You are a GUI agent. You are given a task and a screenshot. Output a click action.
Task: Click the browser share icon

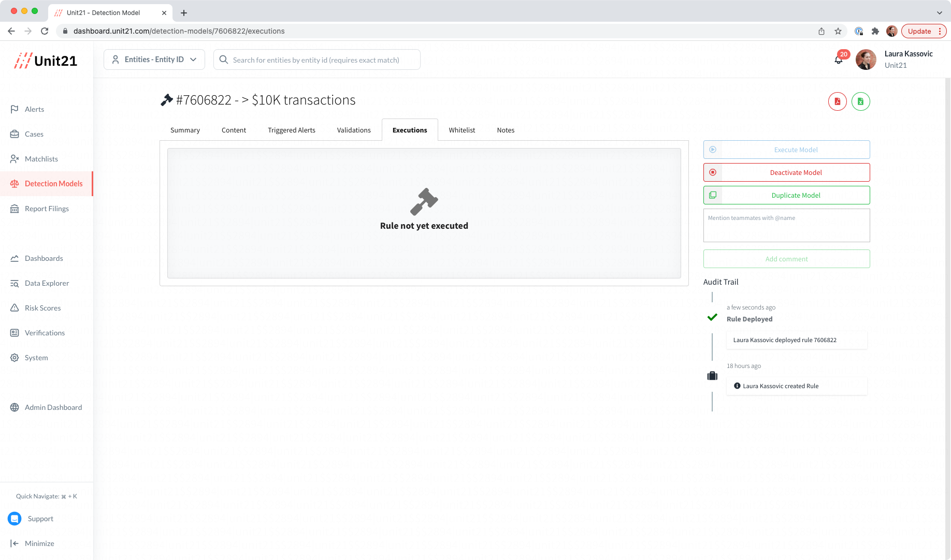pos(822,31)
